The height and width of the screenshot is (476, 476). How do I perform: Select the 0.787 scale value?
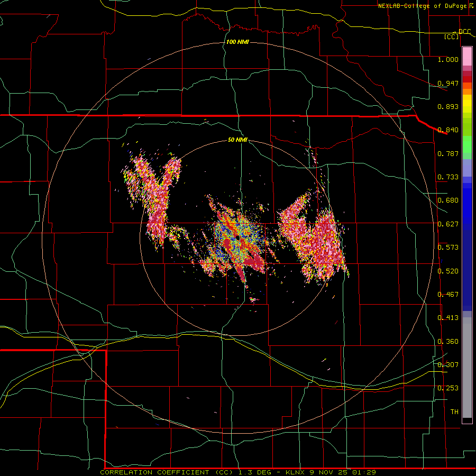pos(448,153)
